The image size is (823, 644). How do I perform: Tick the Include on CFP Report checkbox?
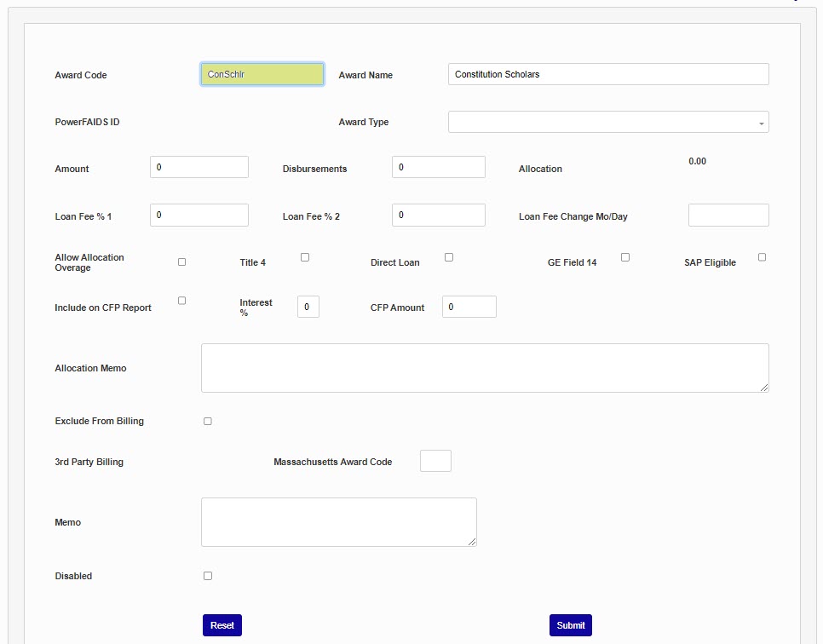click(x=181, y=301)
